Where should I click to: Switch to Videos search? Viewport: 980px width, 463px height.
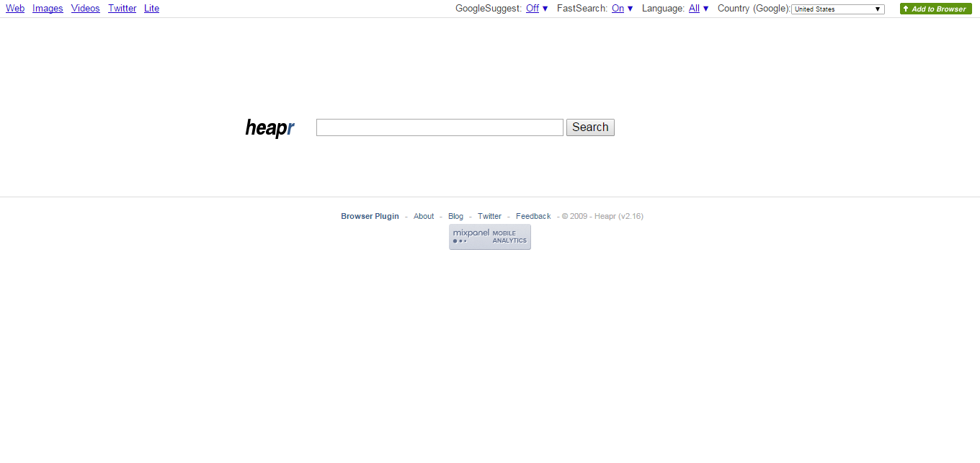(x=86, y=9)
